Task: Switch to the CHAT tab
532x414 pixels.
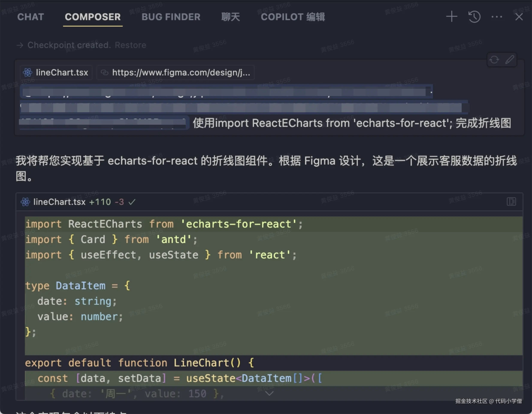Action: (x=30, y=17)
